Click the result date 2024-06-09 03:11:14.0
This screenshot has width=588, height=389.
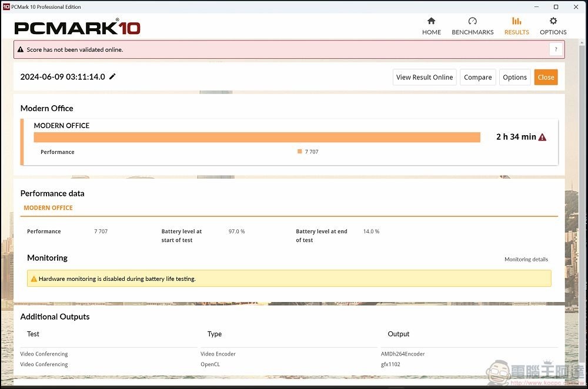click(x=63, y=77)
